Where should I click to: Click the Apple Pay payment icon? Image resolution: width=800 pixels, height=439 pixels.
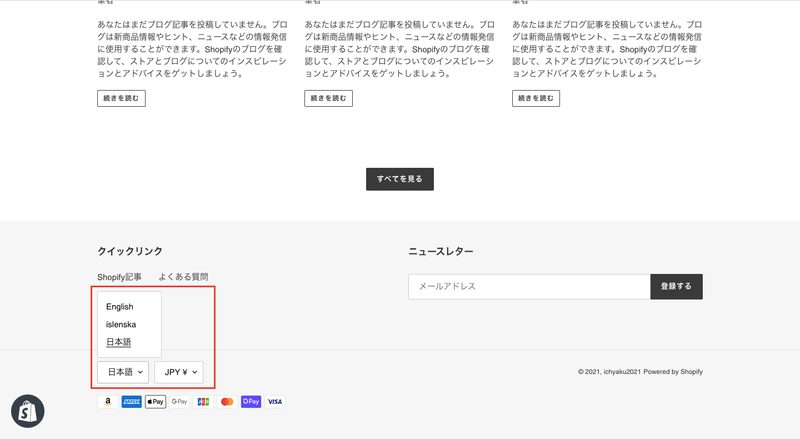pyautogui.click(x=156, y=402)
